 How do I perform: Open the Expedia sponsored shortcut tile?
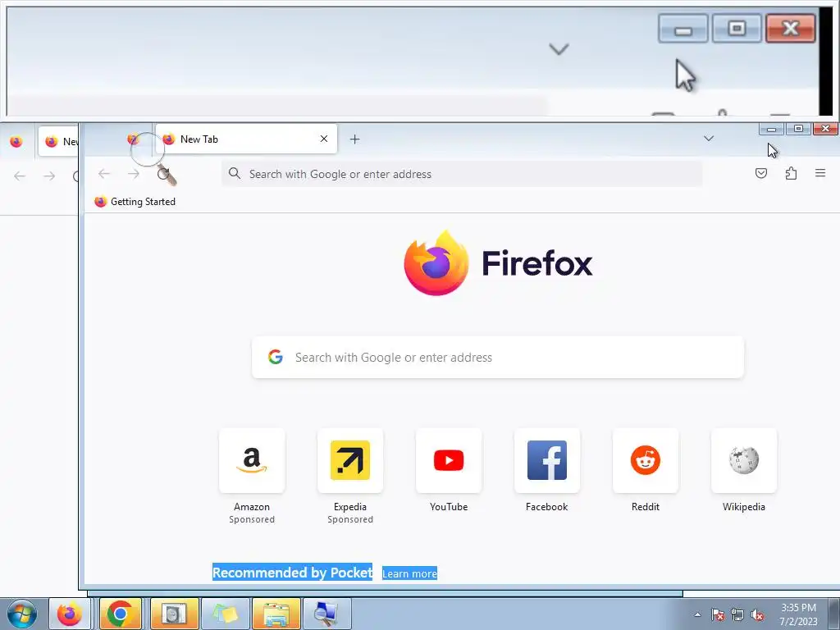(350, 460)
